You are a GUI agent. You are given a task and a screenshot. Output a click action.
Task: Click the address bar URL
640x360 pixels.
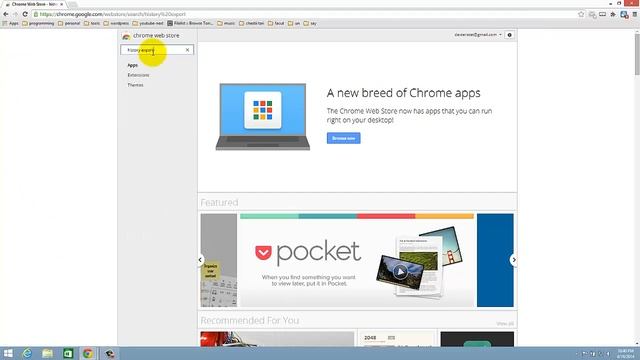(112, 14)
